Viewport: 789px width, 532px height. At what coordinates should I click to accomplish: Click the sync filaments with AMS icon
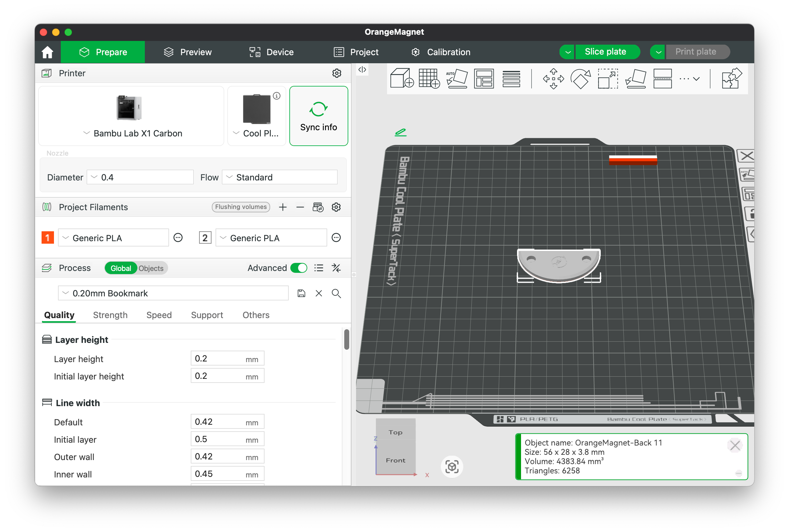pyautogui.click(x=318, y=207)
